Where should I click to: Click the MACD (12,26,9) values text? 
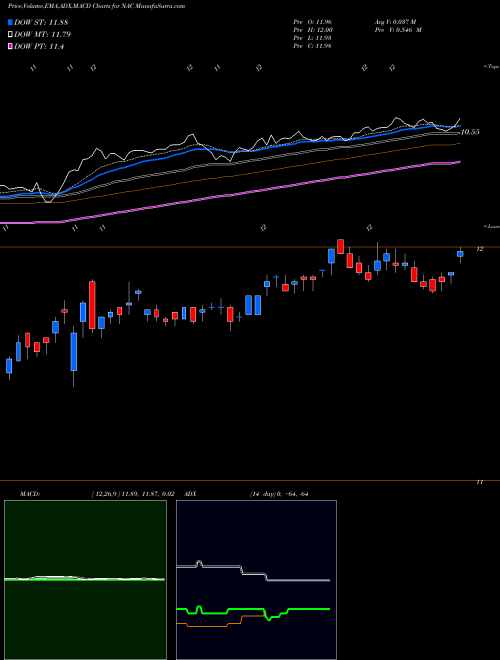click(x=132, y=494)
